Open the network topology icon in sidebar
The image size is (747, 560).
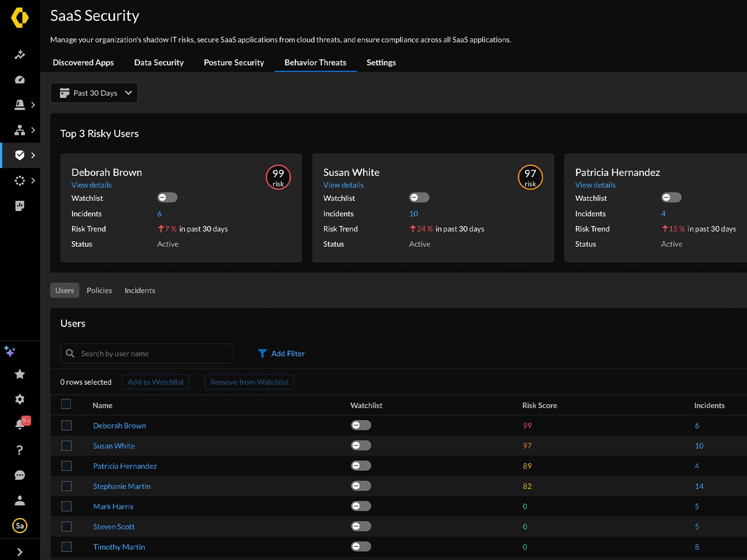coord(20,130)
